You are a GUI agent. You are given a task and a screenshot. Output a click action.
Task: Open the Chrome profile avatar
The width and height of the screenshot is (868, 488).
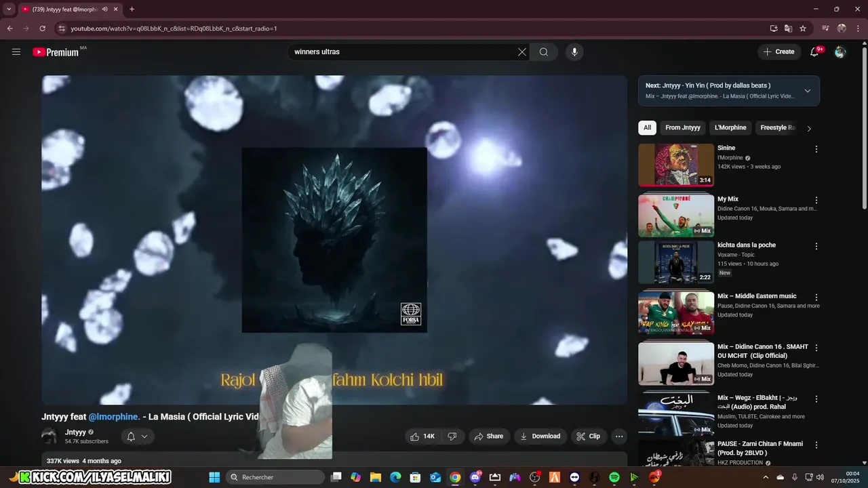(842, 28)
